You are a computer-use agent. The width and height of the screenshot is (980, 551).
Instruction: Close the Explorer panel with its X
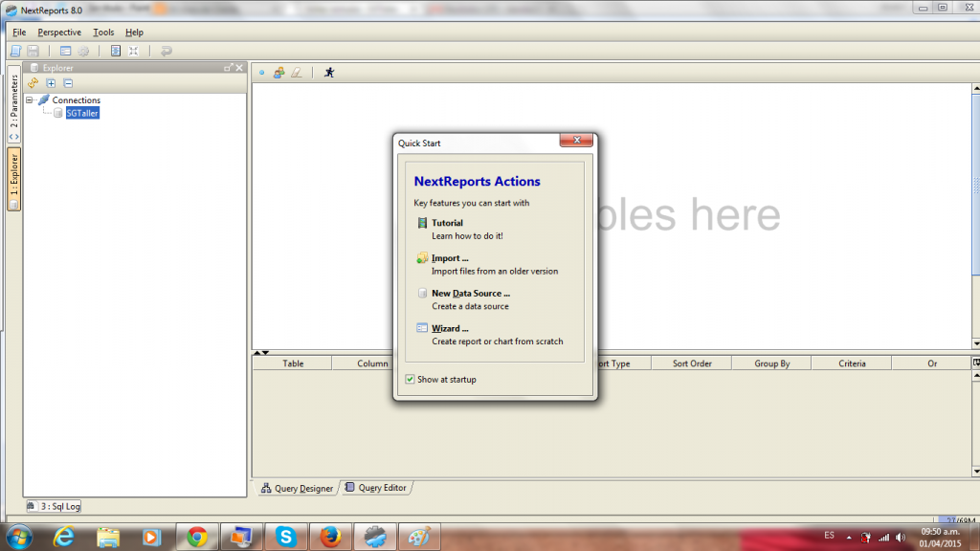(x=239, y=68)
